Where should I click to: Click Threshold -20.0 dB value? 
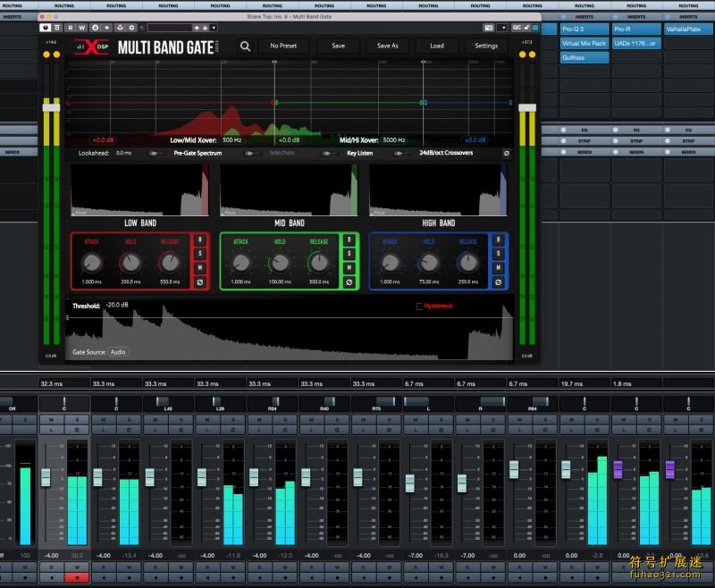[117, 305]
